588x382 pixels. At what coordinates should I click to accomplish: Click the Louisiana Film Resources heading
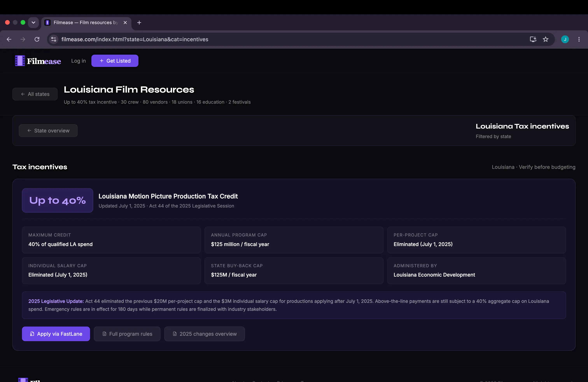(x=129, y=89)
